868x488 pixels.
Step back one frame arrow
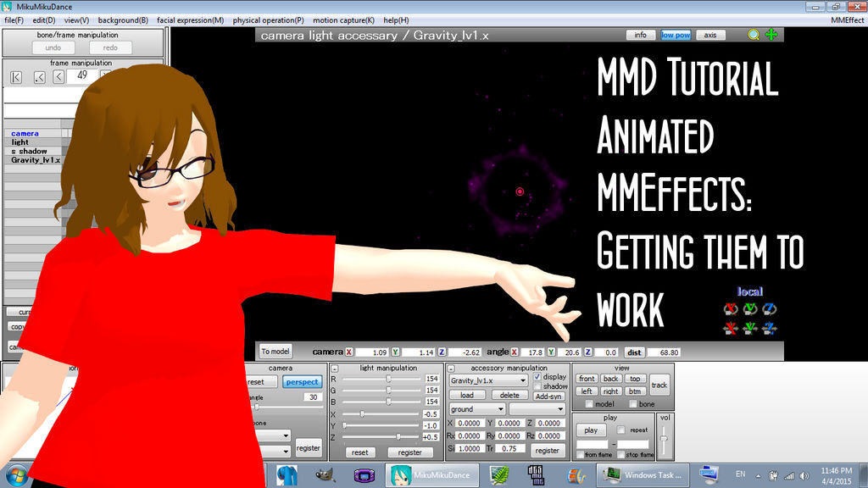pos(58,77)
